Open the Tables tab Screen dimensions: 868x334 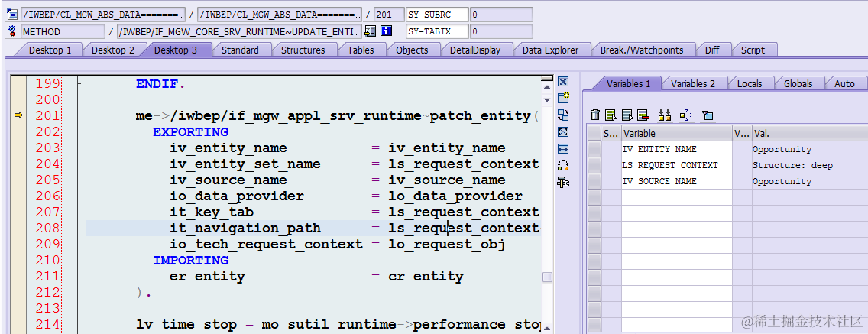pos(361,50)
